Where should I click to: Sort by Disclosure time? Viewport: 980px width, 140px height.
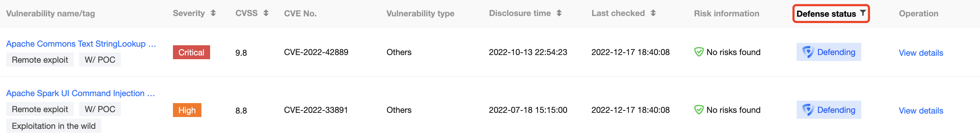(558, 13)
